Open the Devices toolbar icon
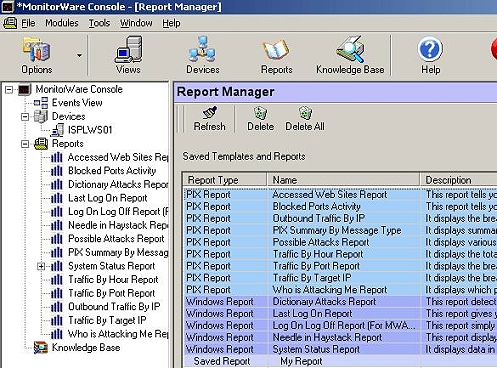 point(202,49)
